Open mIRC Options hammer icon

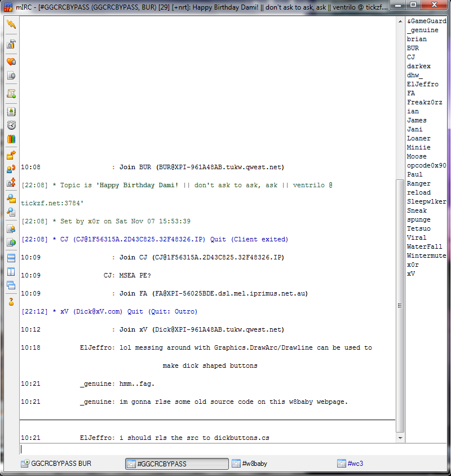(x=11, y=45)
